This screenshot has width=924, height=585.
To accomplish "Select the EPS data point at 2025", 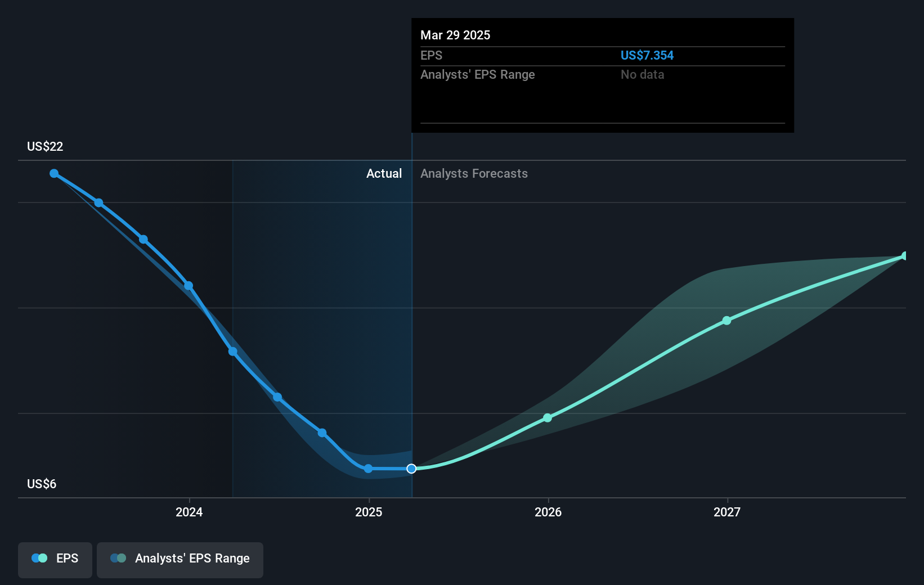I will coord(368,469).
